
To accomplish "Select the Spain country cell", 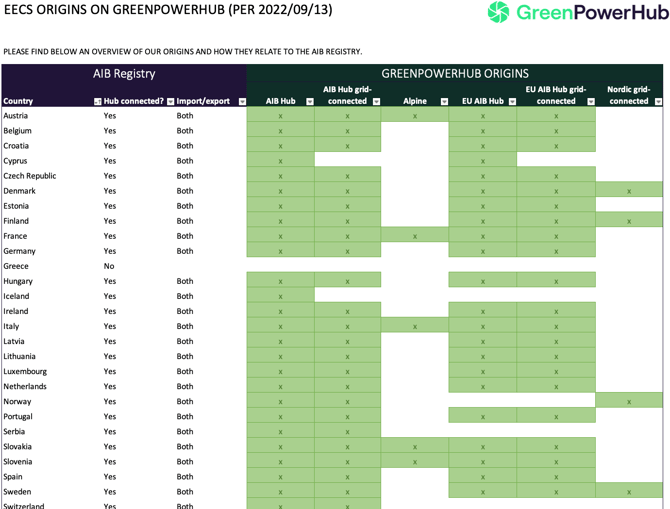I will (13, 477).
